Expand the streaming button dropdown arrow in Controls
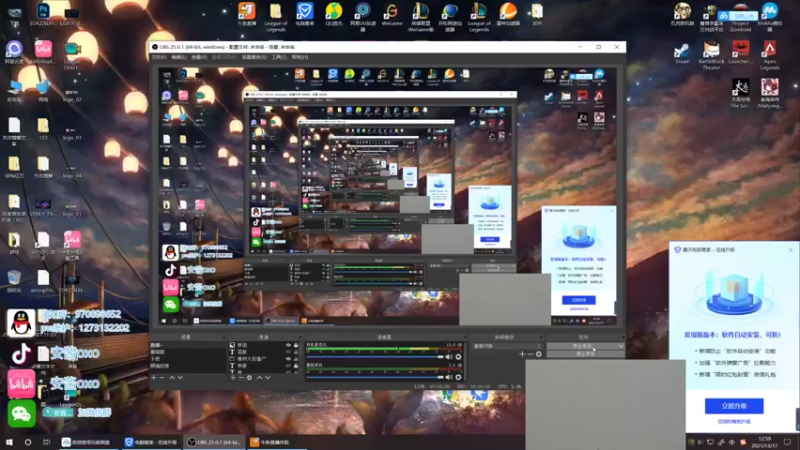Screen dimensions: 800x450 tap(620, 346)
